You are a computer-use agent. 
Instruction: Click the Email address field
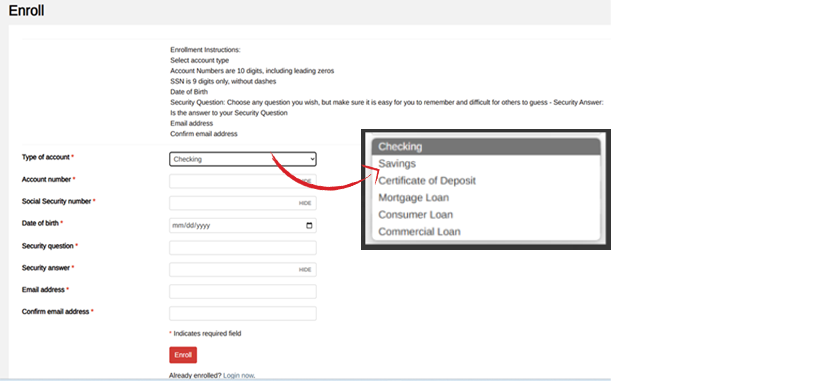coord(242,291)
